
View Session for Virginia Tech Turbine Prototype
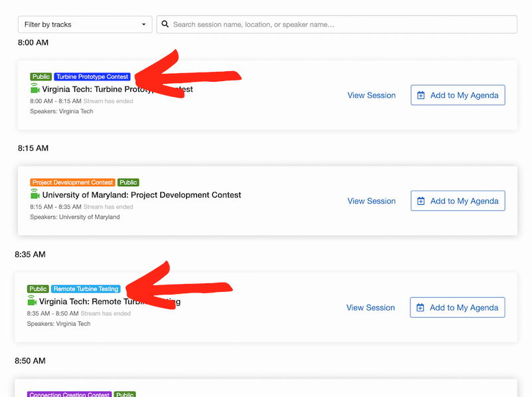click(371, 95)
